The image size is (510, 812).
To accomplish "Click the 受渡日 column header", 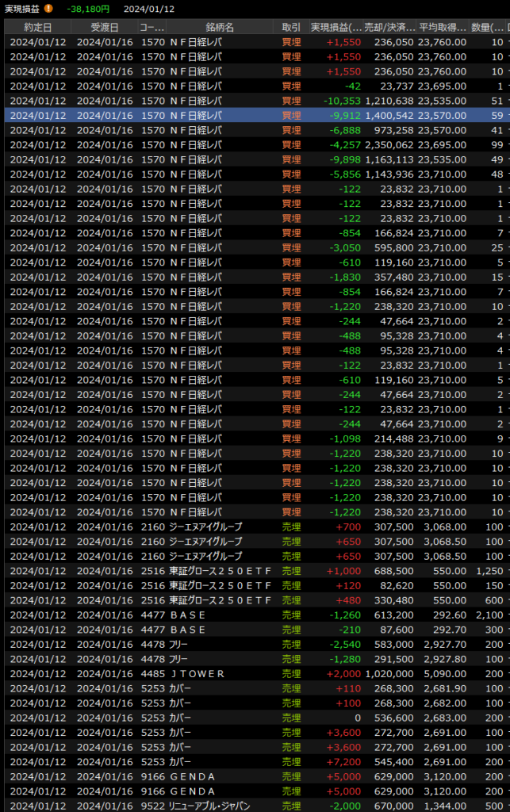I will point(104,27).
